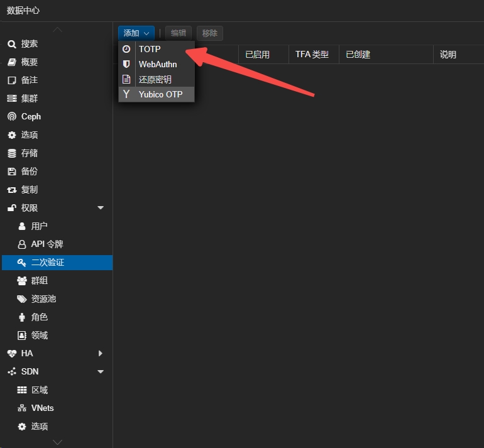This screenshot has width=484, height=448.
Task: Click the 移除 button
Action: click(210, 33)
